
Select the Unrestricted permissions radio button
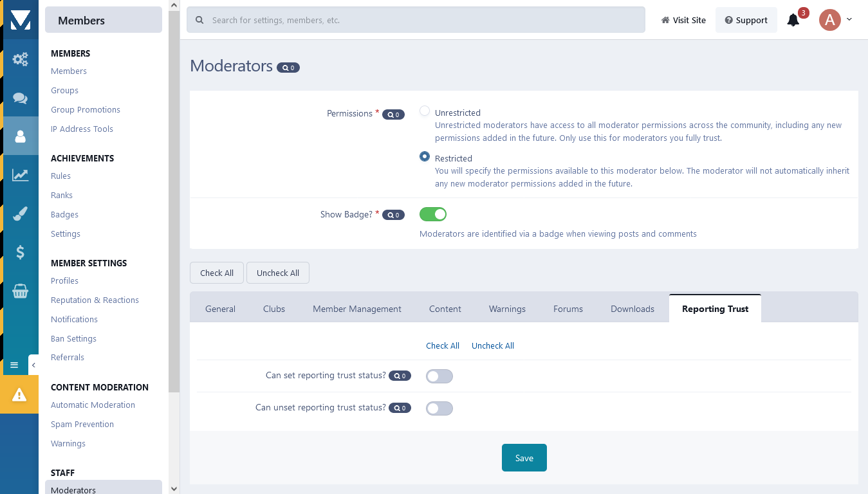point(425,111)
